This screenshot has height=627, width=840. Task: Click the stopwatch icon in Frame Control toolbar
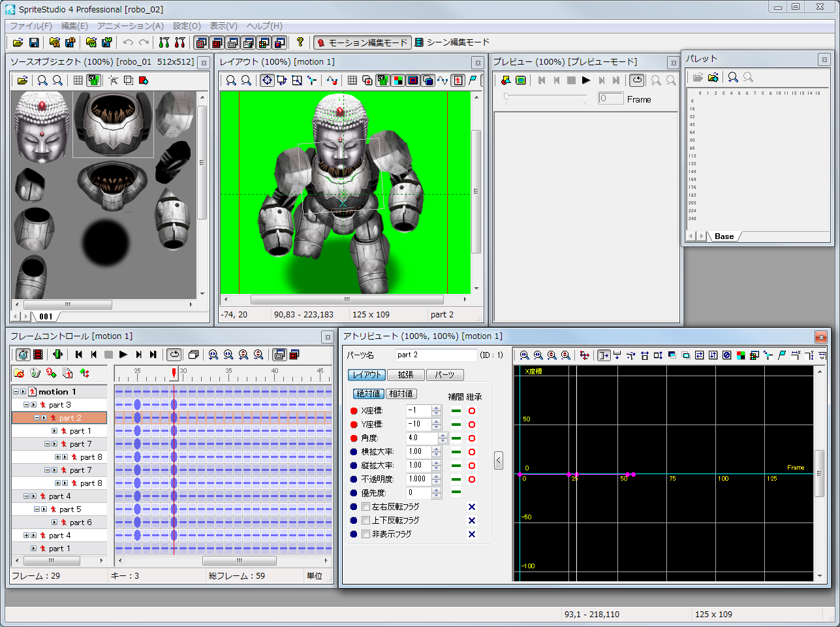click(23, 355)
